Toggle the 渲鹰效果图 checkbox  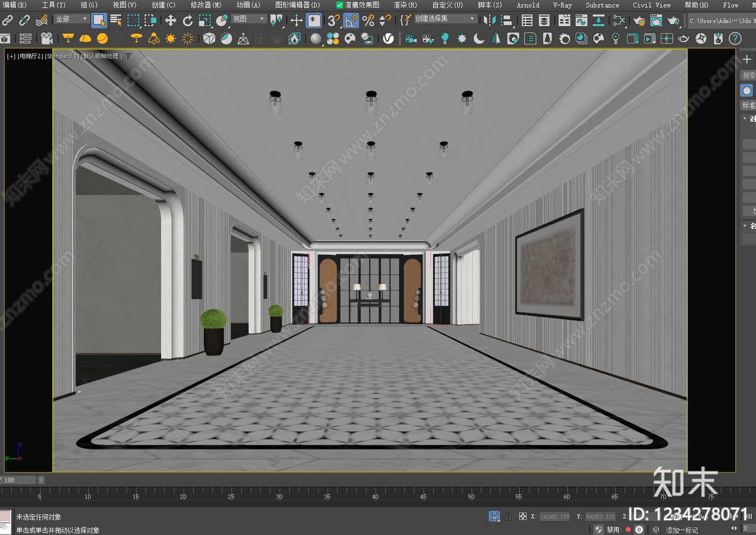click(339, 5)
